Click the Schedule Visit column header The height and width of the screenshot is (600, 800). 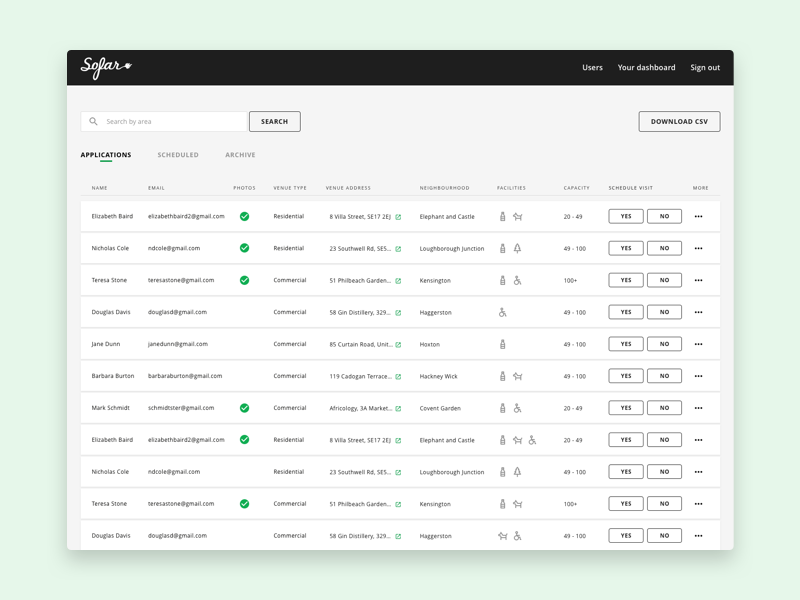[631, 188]
